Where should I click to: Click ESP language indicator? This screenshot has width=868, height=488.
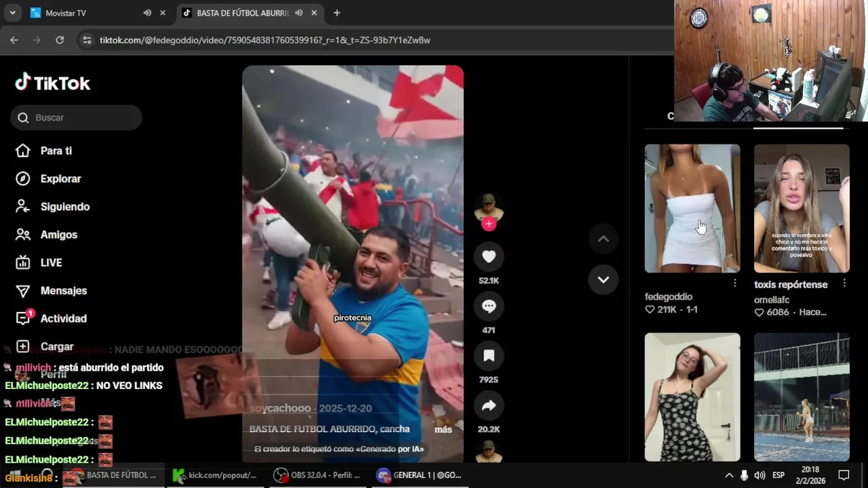(778, 475)
